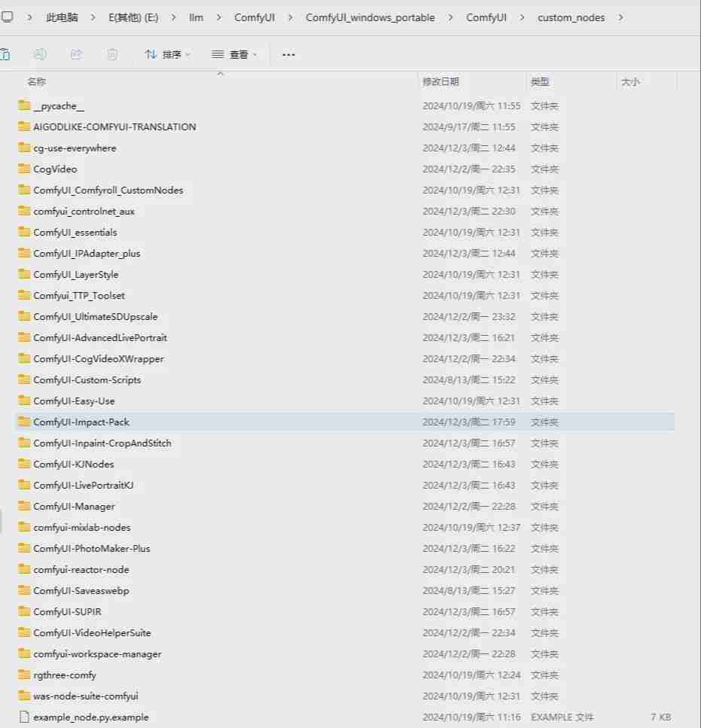Screen dimensions: 701x728
Task: Click the folder icon next to ComfyUI-Manager
Action: pyautogui.click(x=23, y=506)
